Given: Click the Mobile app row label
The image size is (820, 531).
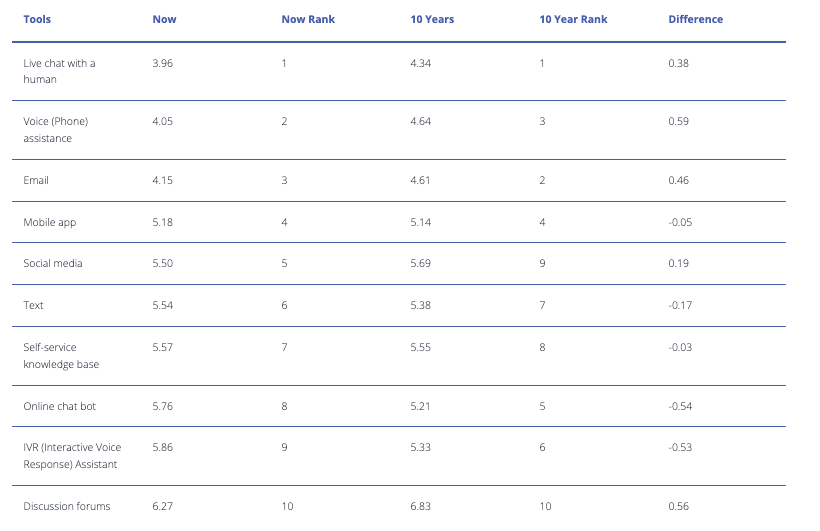Looking at the screenshot, I should pos(50,222).
